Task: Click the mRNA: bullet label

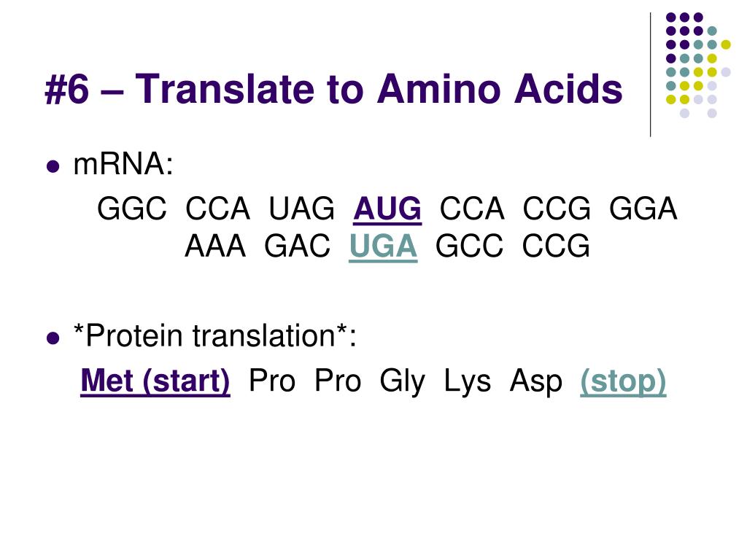Action: tap(123, 164)
